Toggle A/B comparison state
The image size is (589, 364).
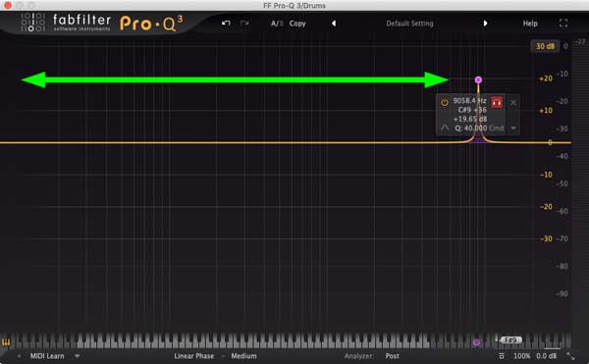(x=277, y=24)
